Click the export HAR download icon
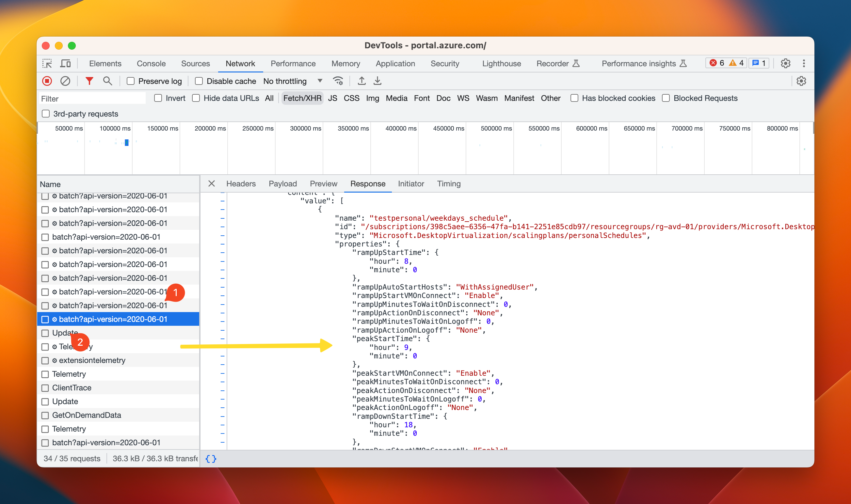The width and height of the screenshot is (851, 504). pos(377,81)
